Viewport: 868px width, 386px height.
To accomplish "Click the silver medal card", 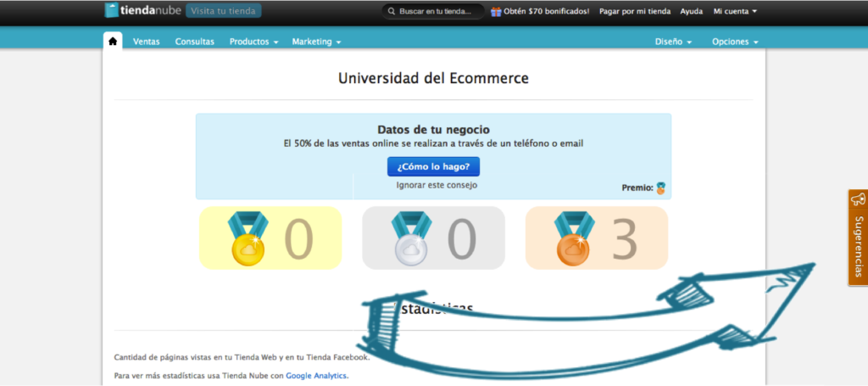I will [x=433, y=238].
